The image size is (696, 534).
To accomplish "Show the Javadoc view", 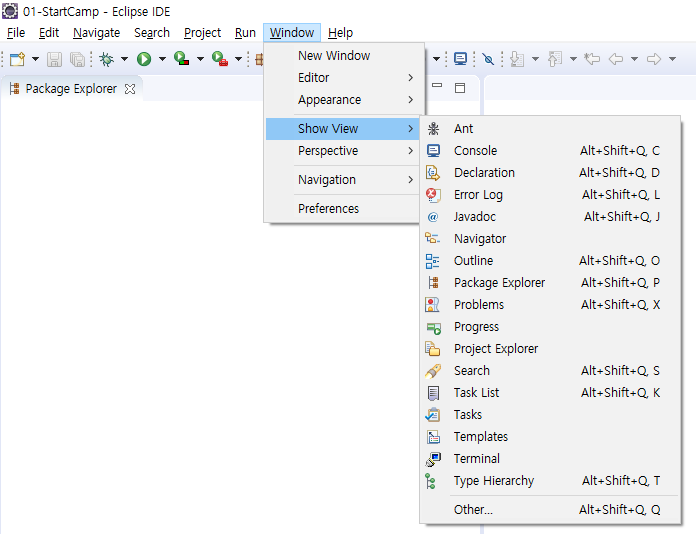I will [x=550, y=217].
